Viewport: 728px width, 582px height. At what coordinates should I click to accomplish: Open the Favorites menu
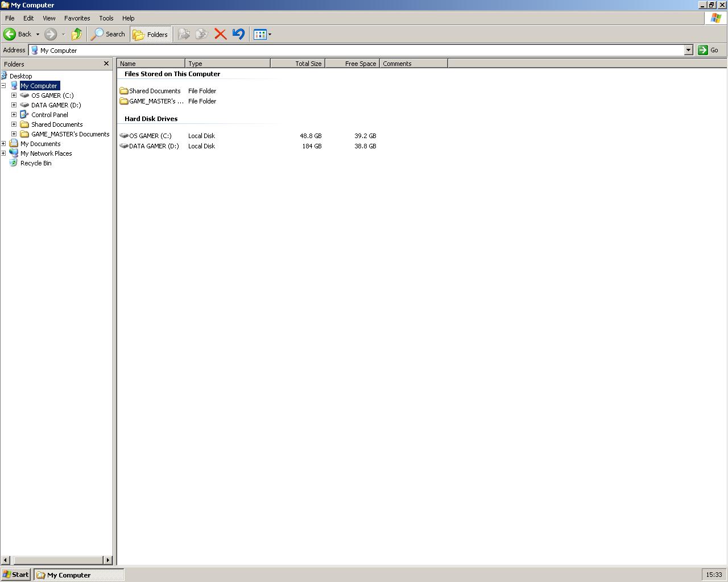click(77, 18)
